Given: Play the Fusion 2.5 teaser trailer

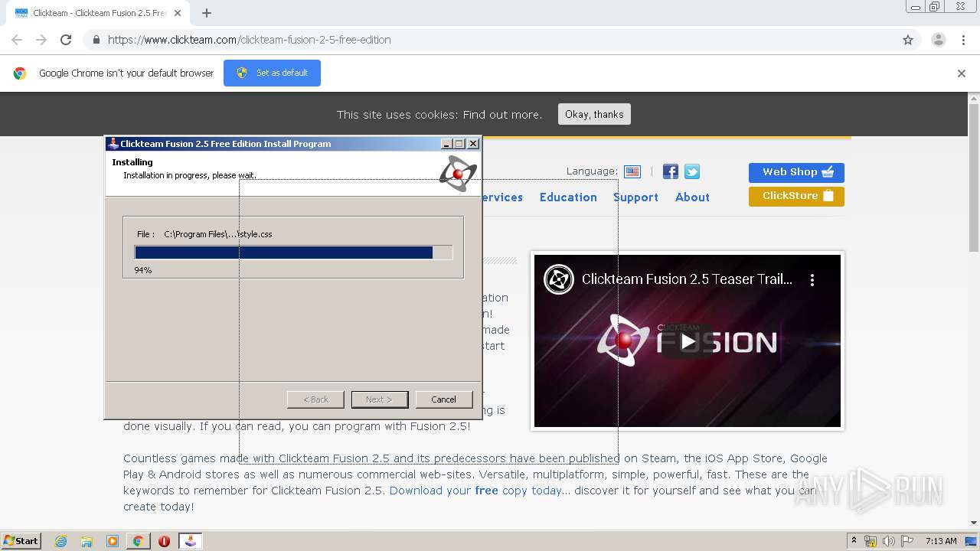Looking at the screenshot, I should [x=688, y=341].
